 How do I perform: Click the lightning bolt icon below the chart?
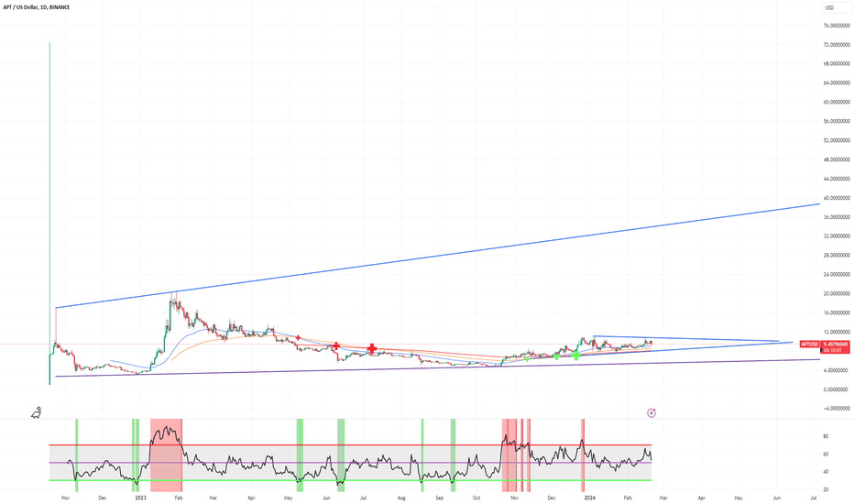651,413
